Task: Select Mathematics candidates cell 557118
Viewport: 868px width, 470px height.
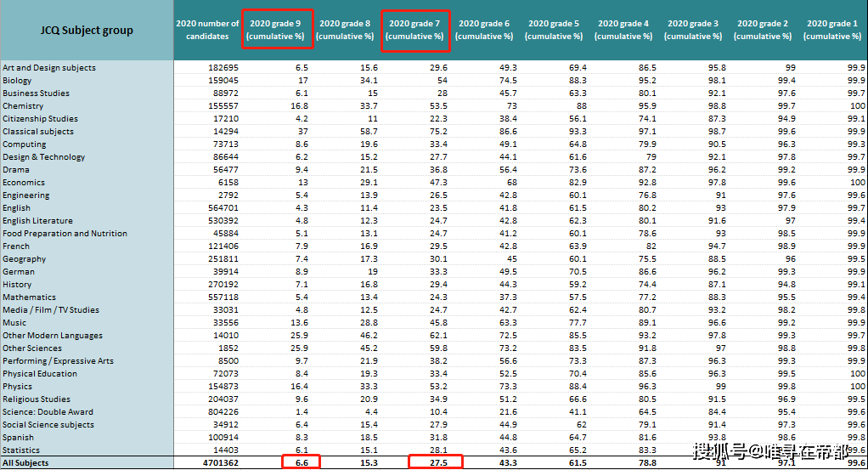Action: point(223,297)
